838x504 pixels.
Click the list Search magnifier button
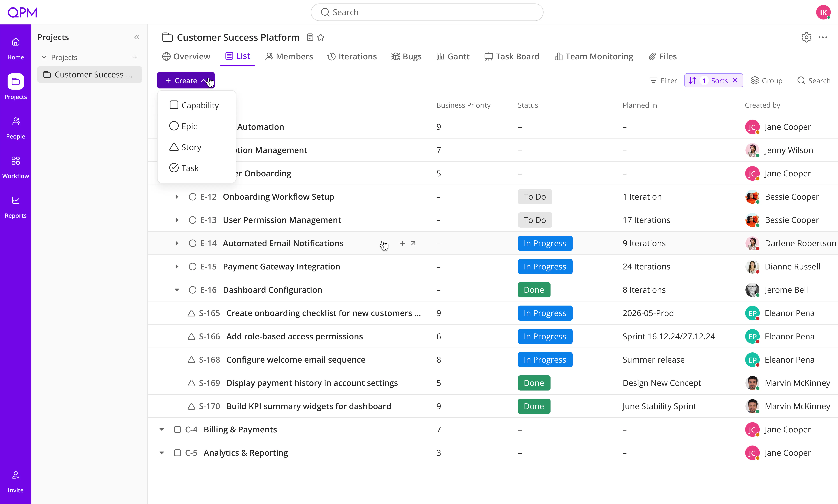[814, 80]
